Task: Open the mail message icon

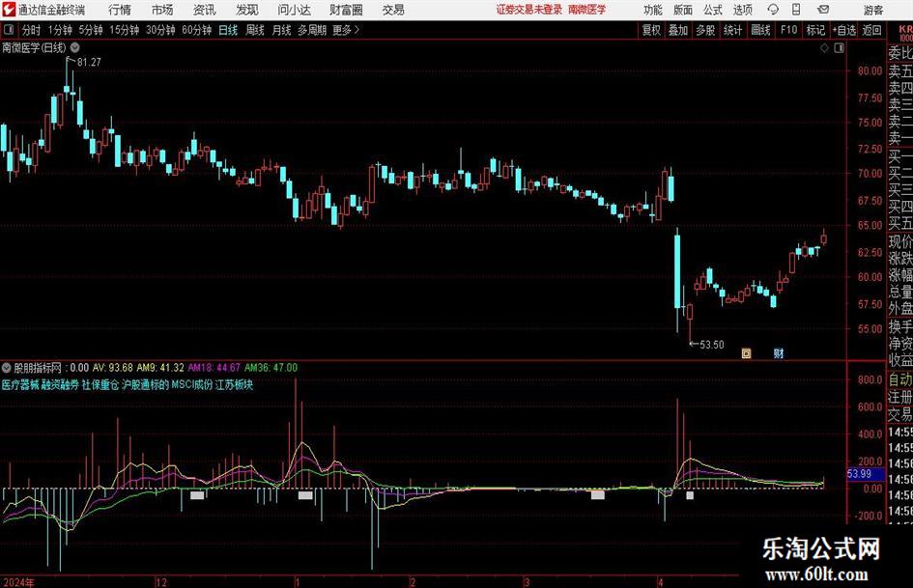Action: tap(823, 10)
